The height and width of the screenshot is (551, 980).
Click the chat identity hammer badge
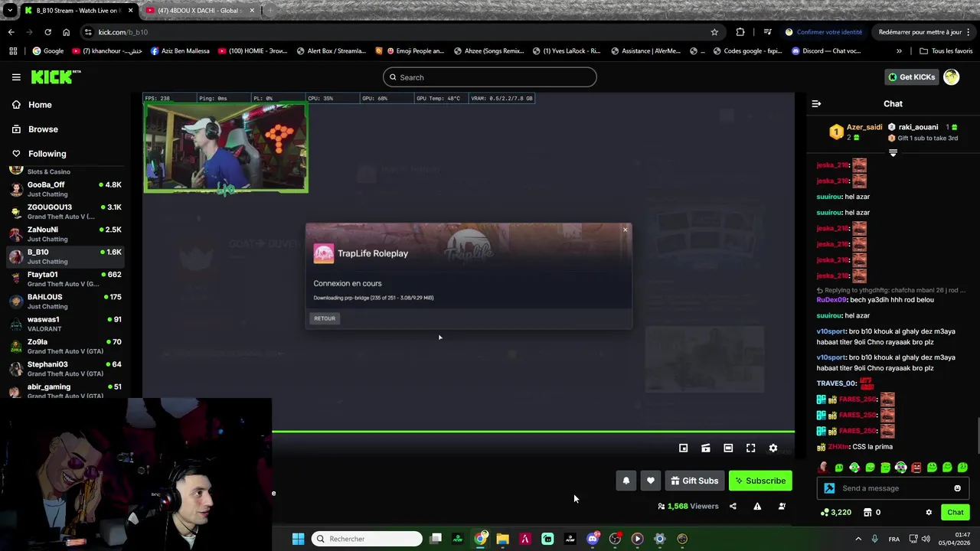[829, 488]
